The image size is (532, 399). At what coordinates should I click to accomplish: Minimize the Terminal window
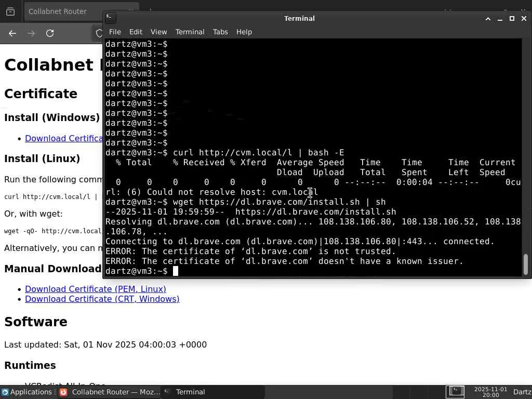click(x=500, y=19)
